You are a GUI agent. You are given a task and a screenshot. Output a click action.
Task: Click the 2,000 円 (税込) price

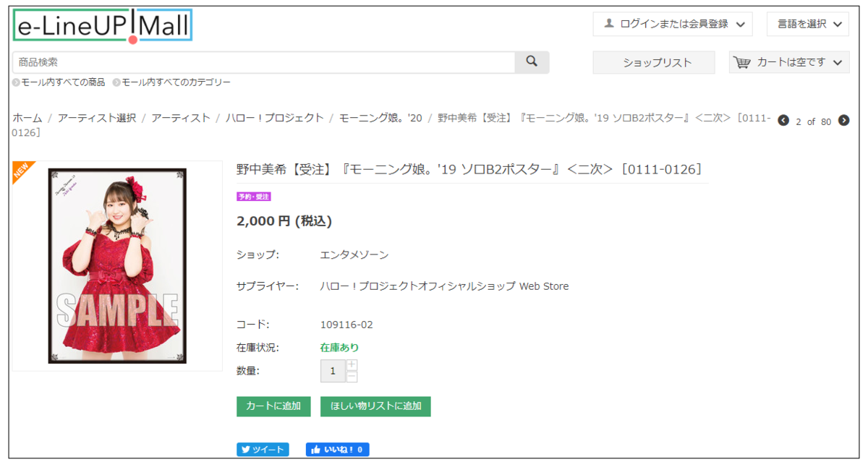284,221
